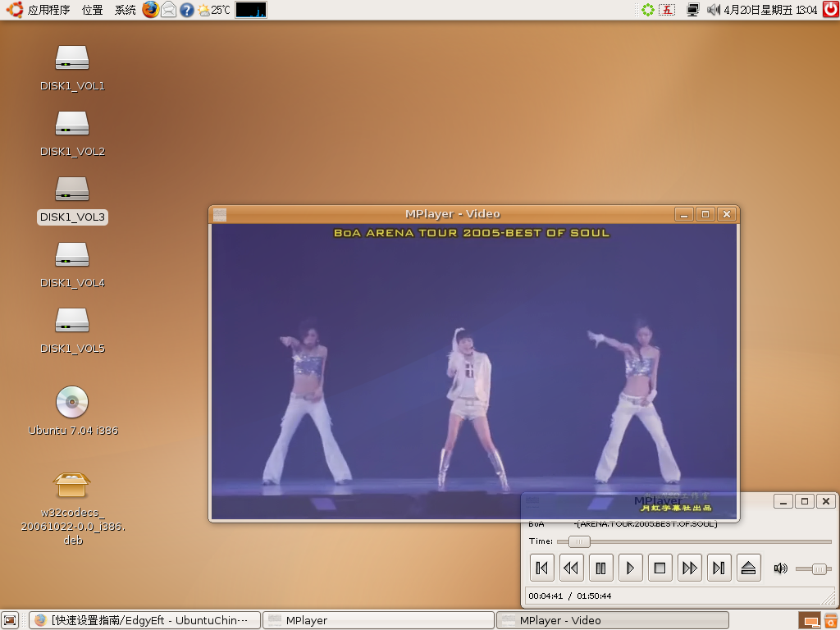Click the Time seek slider handle
The height and width of the screenshot is (630, 840).
tap(579, 541)
